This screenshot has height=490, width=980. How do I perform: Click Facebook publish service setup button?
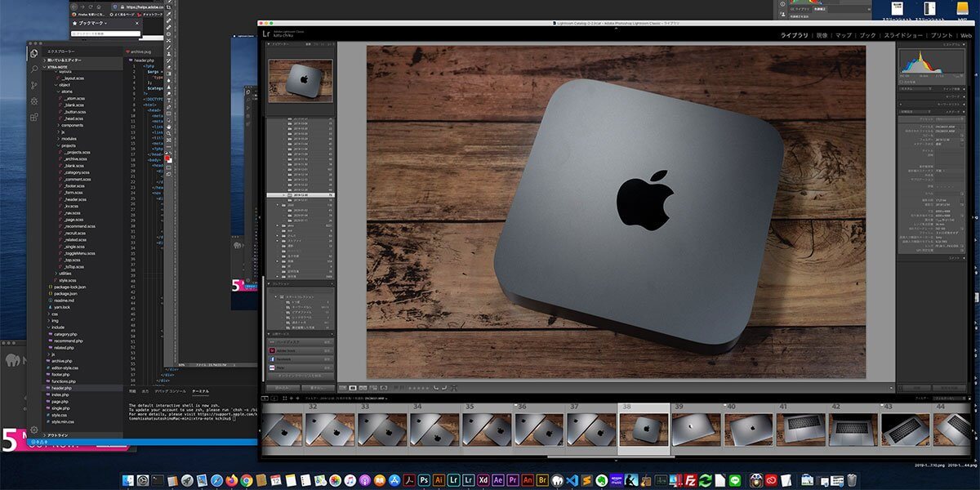(x=327, y=359)
